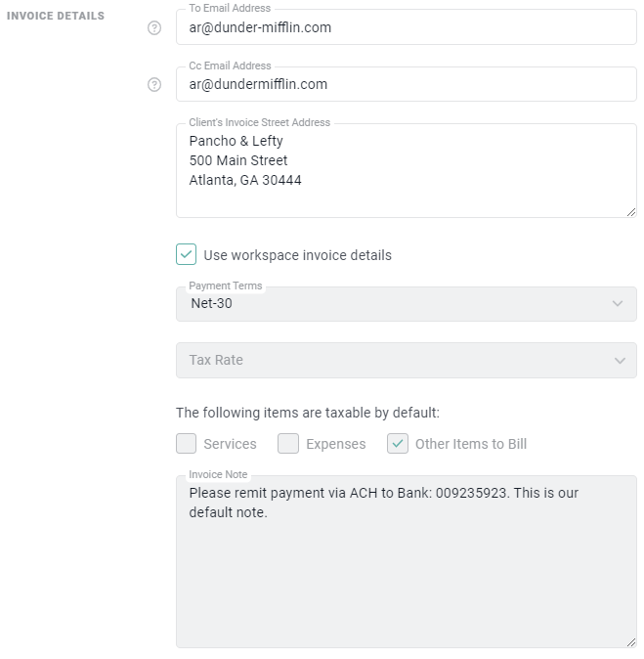The width and height of the screenshot is (644, 659).
Task: Click the help icon beside To Email Address
Action: point(153,28)
